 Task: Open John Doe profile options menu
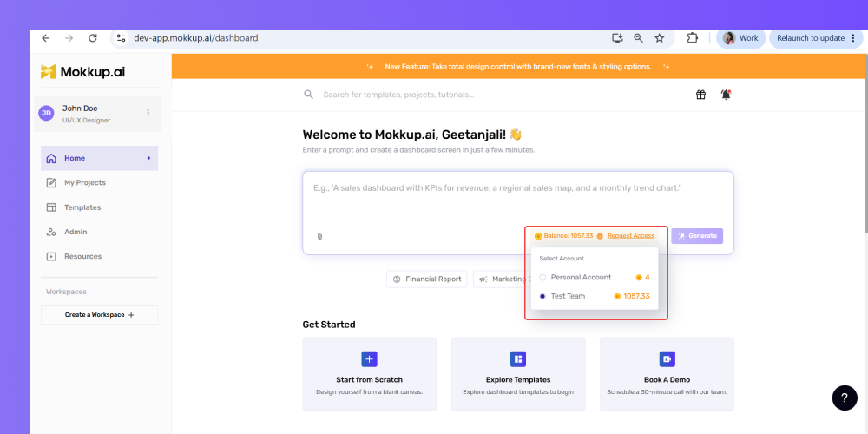(x=148, y=113)
